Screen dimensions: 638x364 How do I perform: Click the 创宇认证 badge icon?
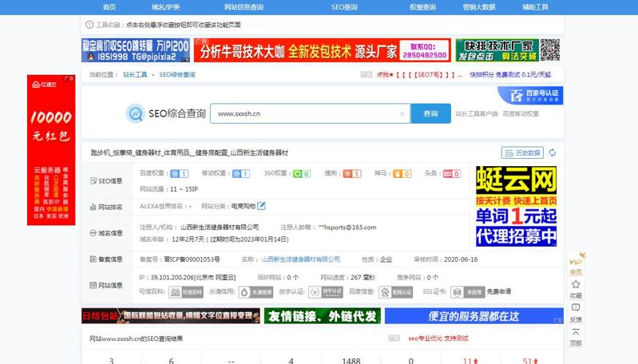point(326,292)
